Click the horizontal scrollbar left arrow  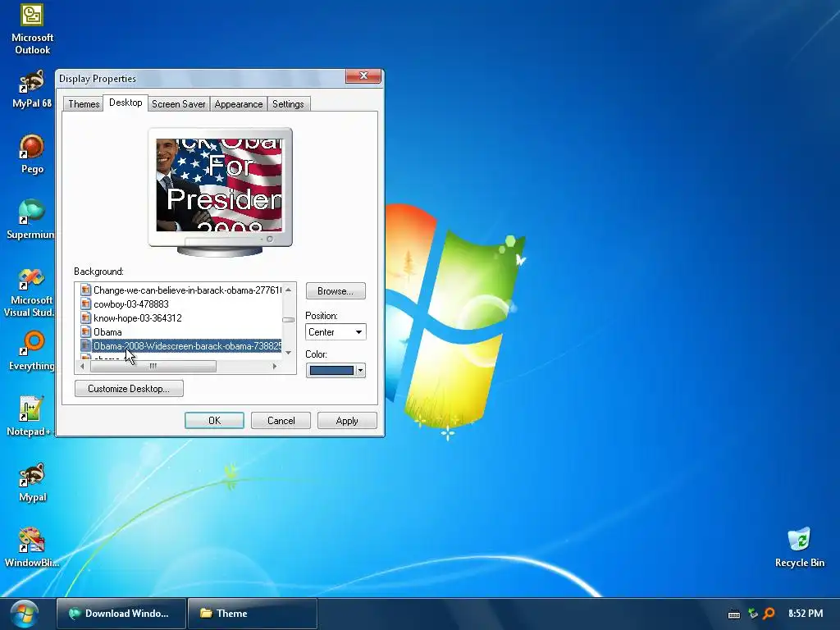pyautogui.click(x=82, y=366)
